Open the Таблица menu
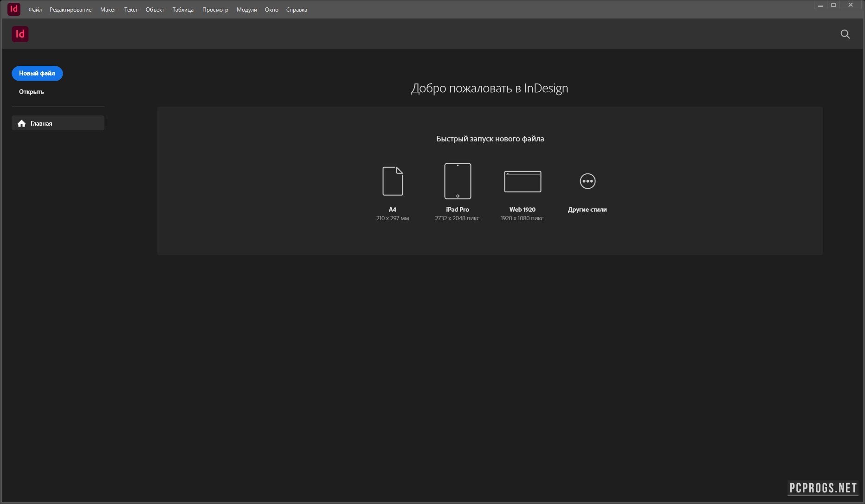The image size is (865, 504). [183, 10]
